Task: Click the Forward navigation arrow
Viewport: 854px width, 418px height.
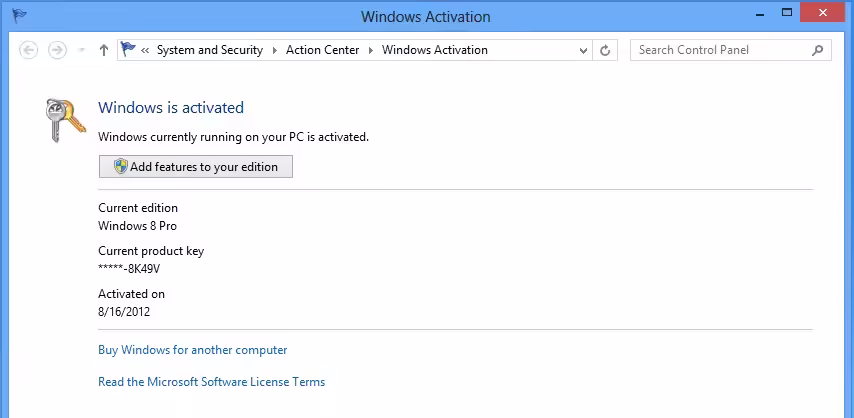Action: (57, 50)
